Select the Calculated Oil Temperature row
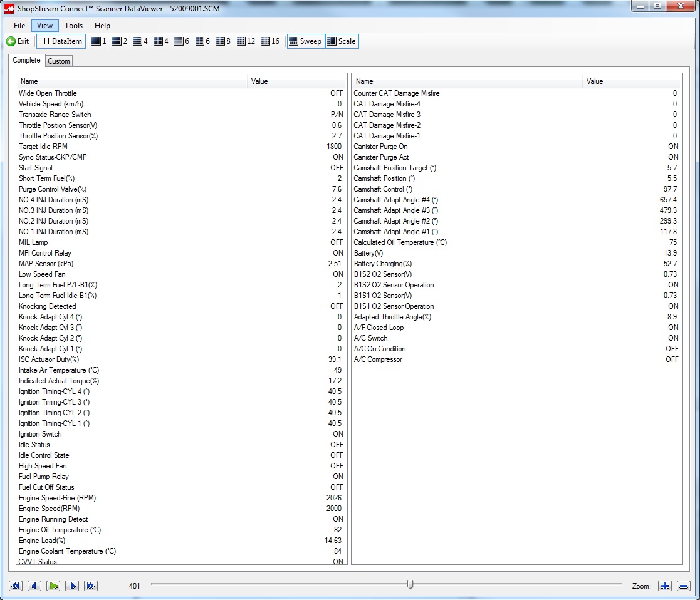Viewport: 700px width, 600px height. coord(516,242)
